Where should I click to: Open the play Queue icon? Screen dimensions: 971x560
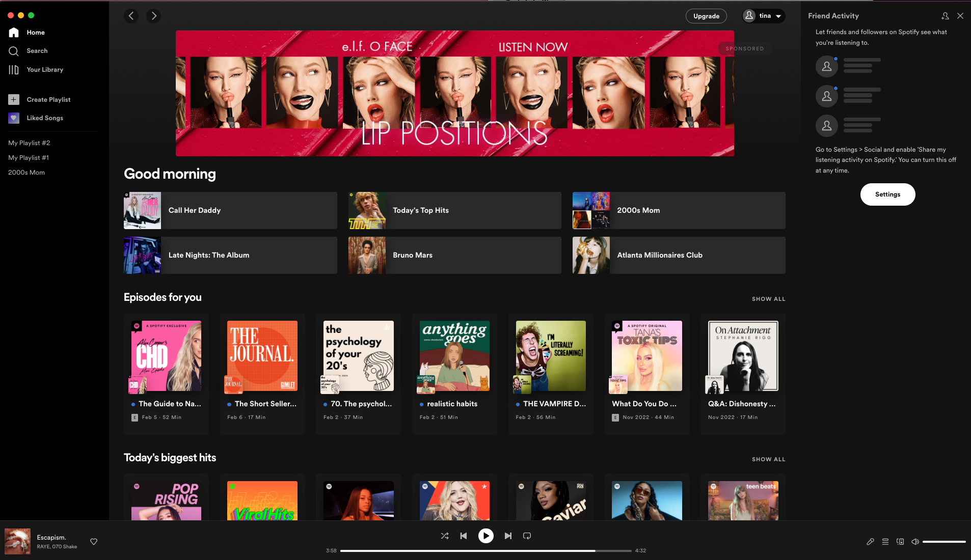[885, 542]
